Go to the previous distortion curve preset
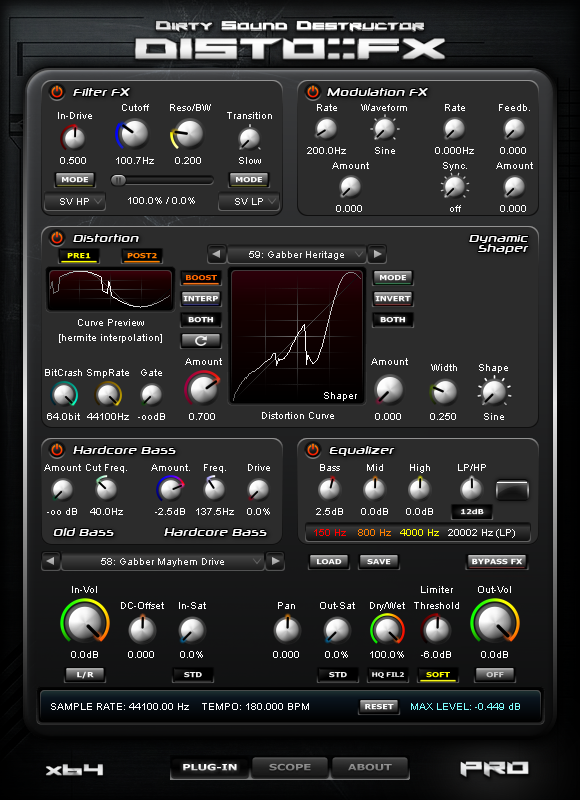The height and width of the screenshot is (800, 580). [x=217, y=254]
